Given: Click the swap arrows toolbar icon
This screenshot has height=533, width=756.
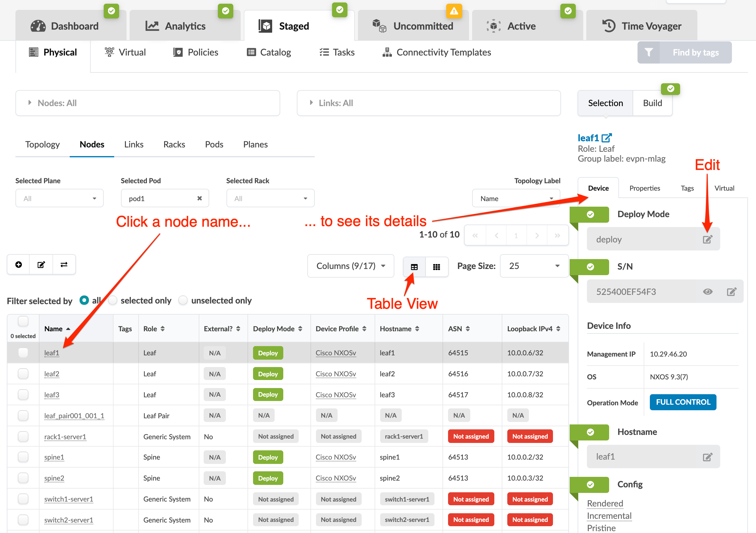Looking at the screenshot, I should (x=64, y=264).
